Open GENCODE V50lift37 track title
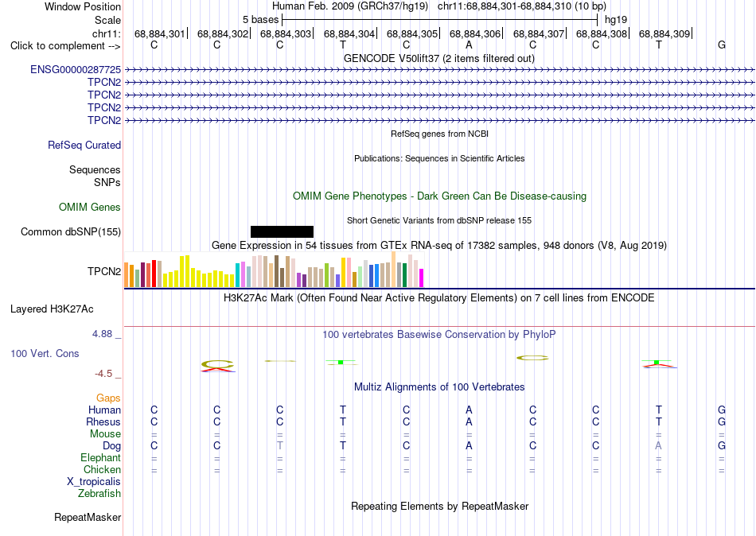Screen dimensions: 756x536 coord(439,59)
